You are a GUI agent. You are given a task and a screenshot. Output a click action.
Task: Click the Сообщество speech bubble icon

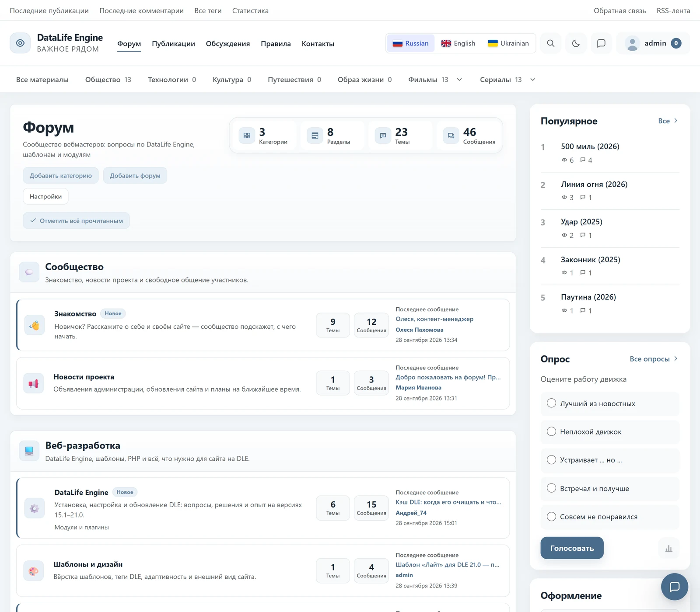click(29, 272)
